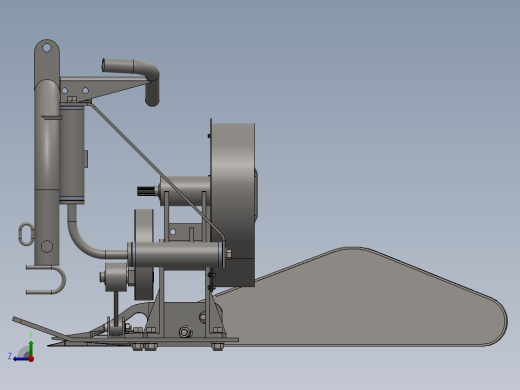Select the vertical canister beside the mast

[72, 153]
